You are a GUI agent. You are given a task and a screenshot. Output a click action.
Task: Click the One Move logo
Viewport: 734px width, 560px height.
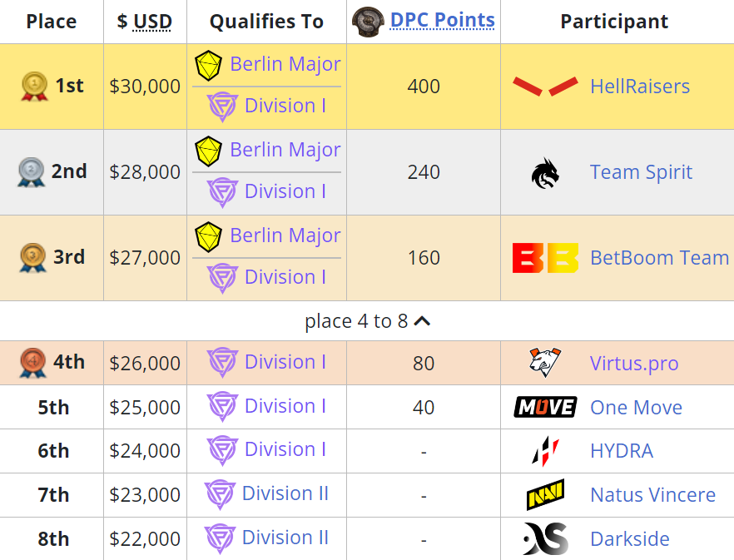pyautogui.click(x=545, y=407)
